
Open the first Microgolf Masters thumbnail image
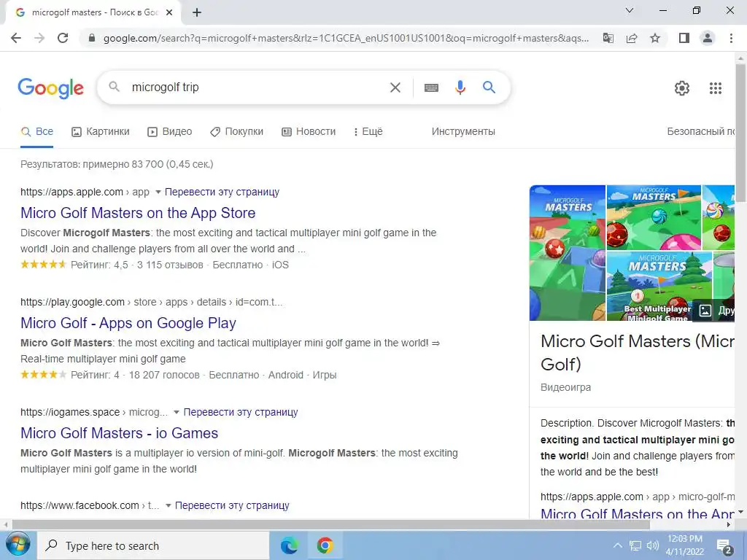coord(568,253)
